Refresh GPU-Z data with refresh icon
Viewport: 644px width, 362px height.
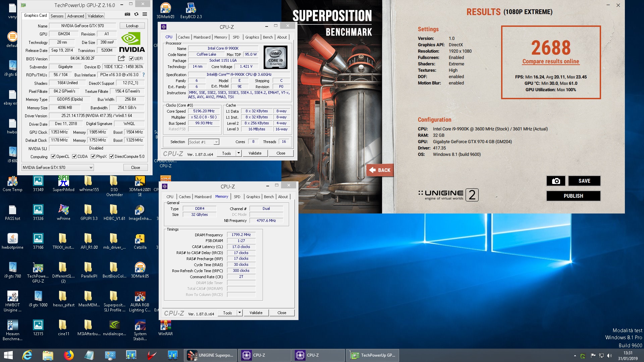point(136,14)
